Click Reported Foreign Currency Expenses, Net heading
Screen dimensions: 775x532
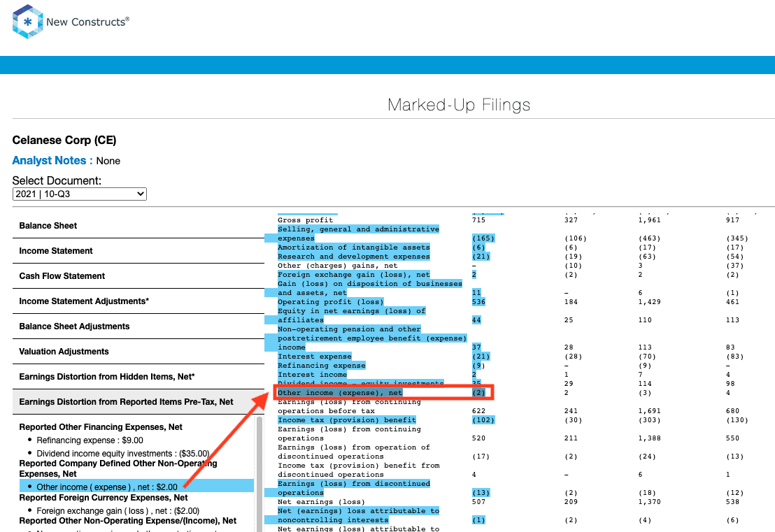click(x=104, y=498)
